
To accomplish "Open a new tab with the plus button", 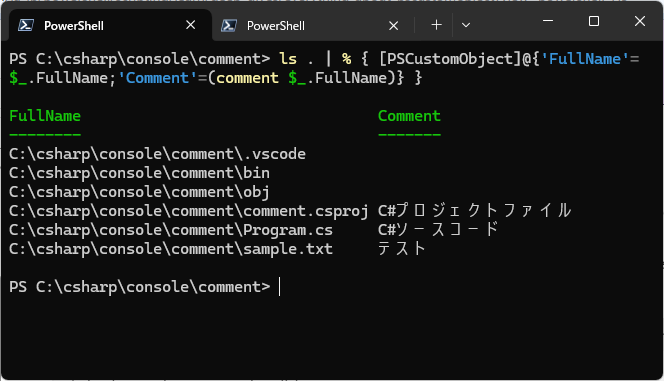I will tap(436, 25).
